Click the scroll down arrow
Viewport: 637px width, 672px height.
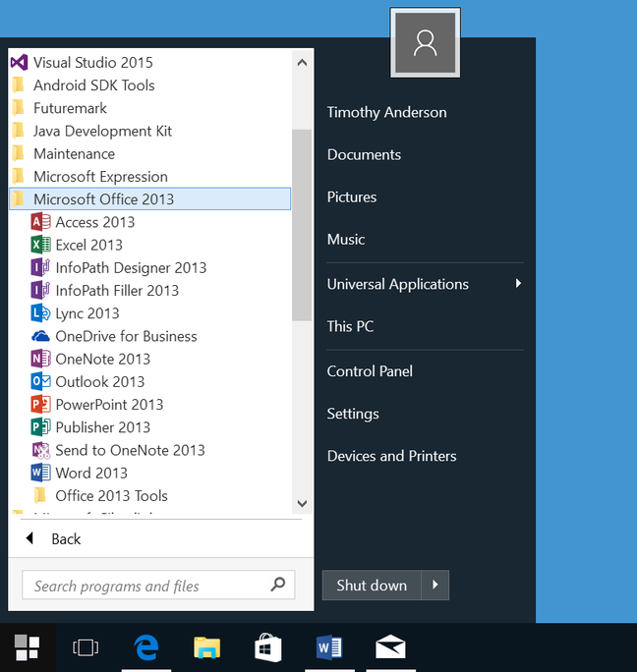coord(302,503)
